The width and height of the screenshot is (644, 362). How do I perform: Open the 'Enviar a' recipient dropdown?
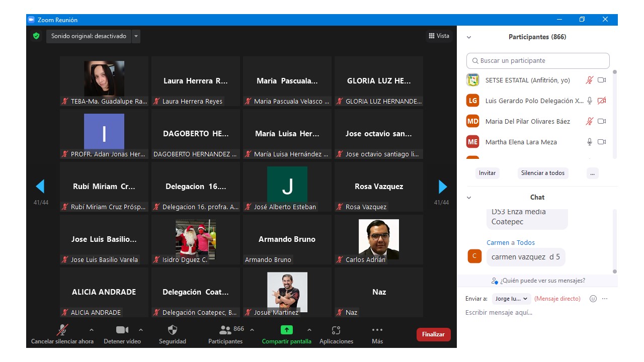tap(511, 299)
